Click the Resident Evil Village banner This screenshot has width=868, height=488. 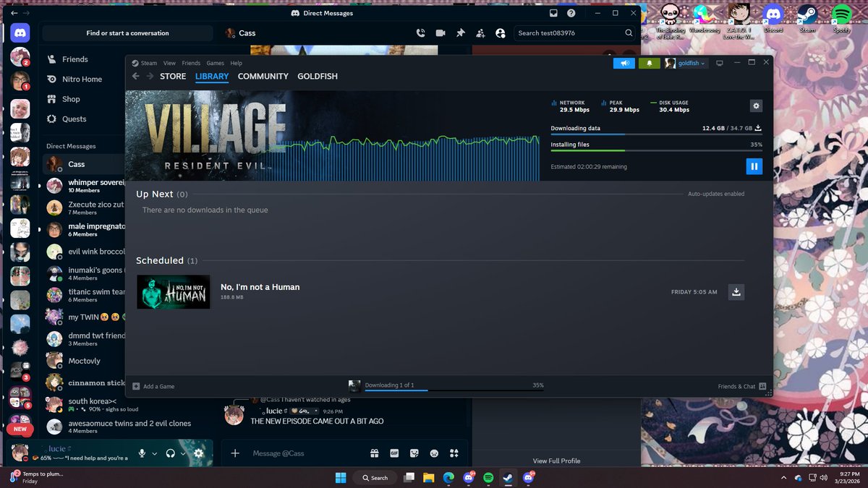click(333, 135)
